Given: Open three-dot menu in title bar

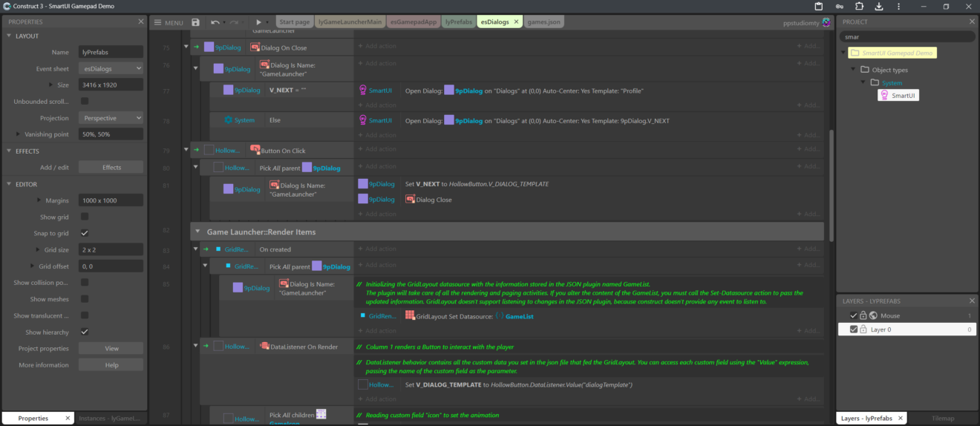Looking at the screenshot, I should point(899,6).
